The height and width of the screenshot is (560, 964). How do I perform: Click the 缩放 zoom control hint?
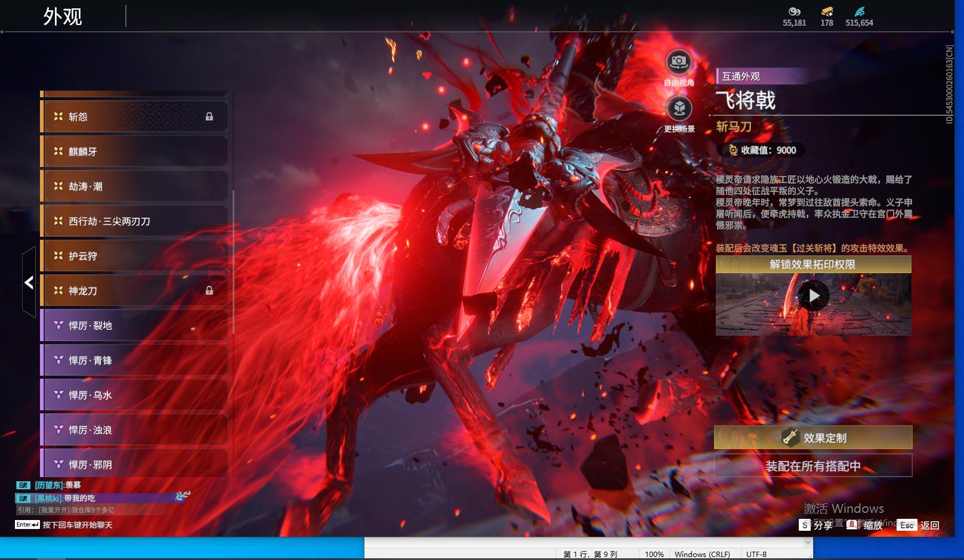point(865,525)
